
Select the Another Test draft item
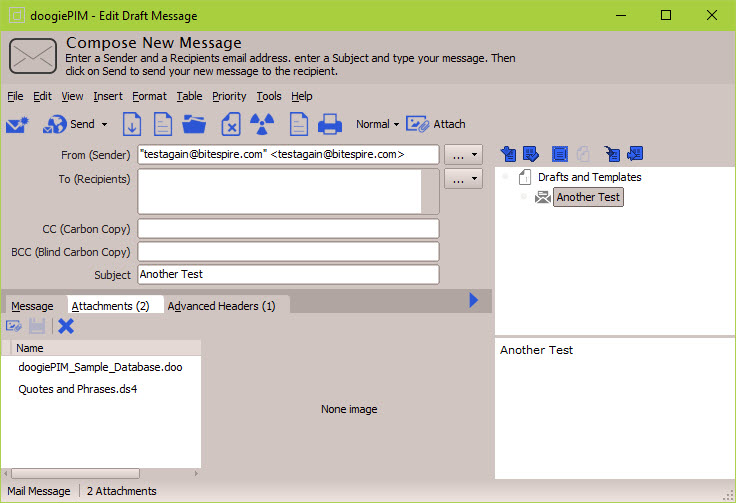[x=588, y=197]
